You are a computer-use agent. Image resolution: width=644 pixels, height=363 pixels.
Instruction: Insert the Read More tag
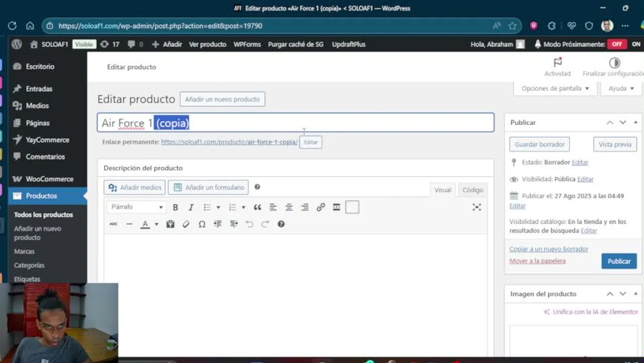(337, 207)
